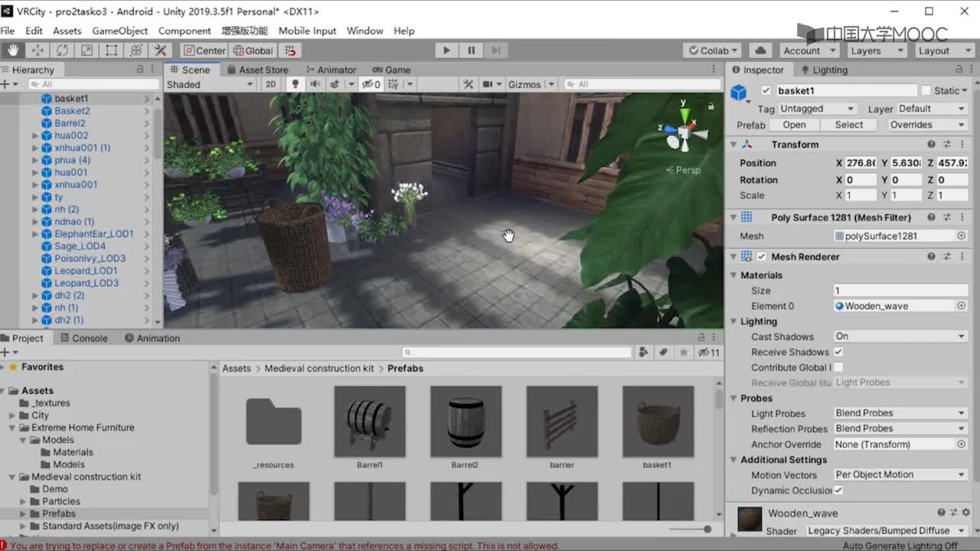Open the prefab Overrides dropdown
Screen dimensions: 980x551
(927, 125)
